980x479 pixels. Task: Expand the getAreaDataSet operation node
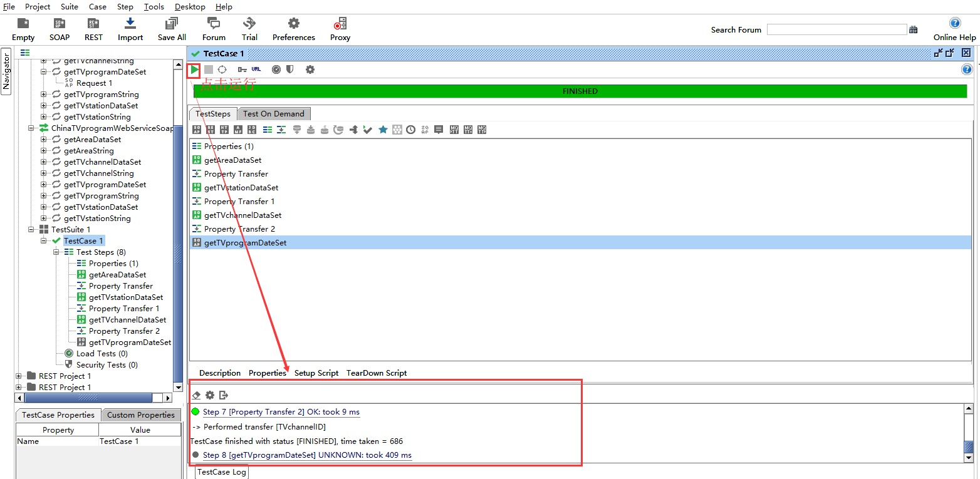point(44,140)
